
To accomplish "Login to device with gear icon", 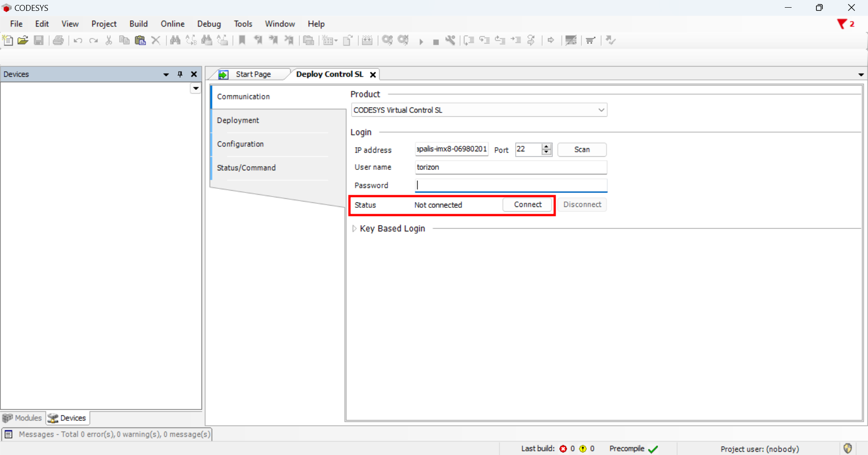I will click(387, 40).
